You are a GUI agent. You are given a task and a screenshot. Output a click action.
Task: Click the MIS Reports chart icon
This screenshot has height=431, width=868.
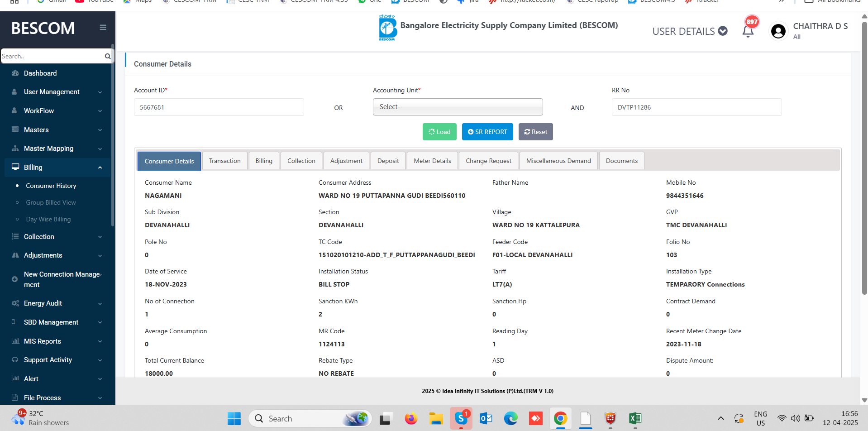(15, 341)
